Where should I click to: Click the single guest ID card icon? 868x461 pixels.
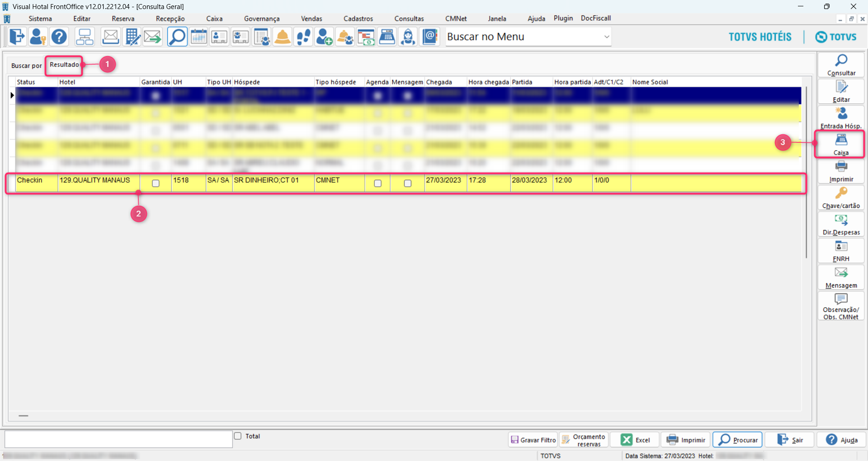coord(219,37)
